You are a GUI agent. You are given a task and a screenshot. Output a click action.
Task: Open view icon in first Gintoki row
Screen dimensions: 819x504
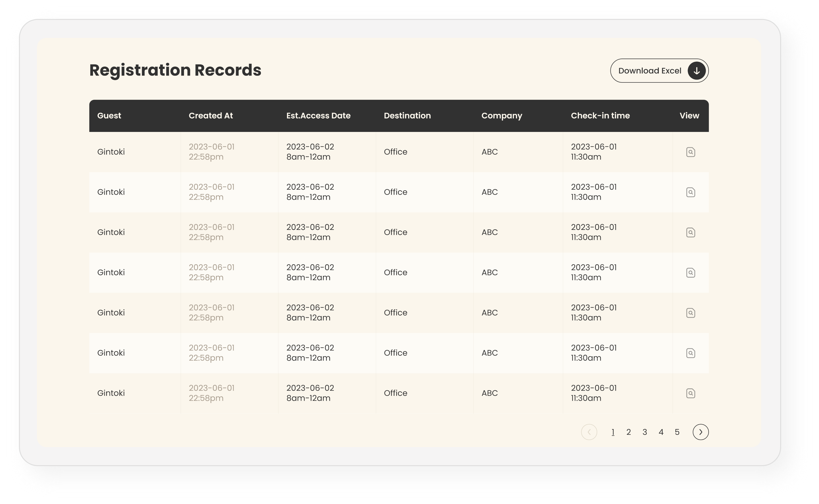[x=691, y=152]
